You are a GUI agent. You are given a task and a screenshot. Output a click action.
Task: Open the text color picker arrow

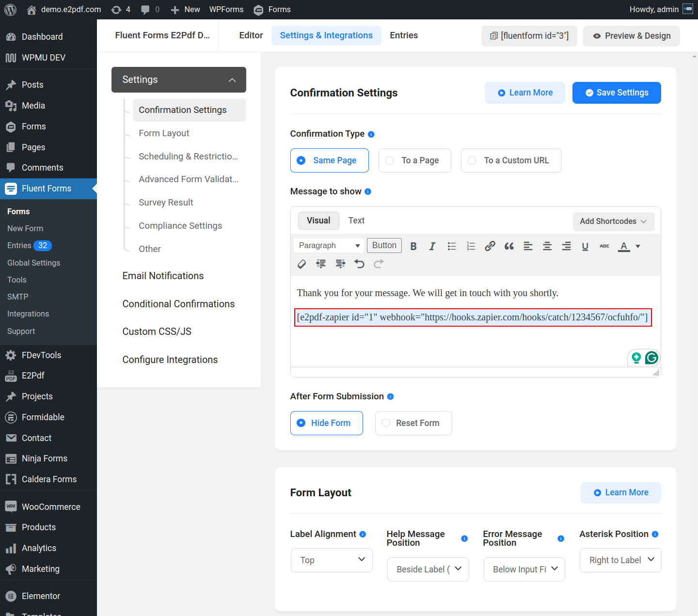tap(638, 246)
